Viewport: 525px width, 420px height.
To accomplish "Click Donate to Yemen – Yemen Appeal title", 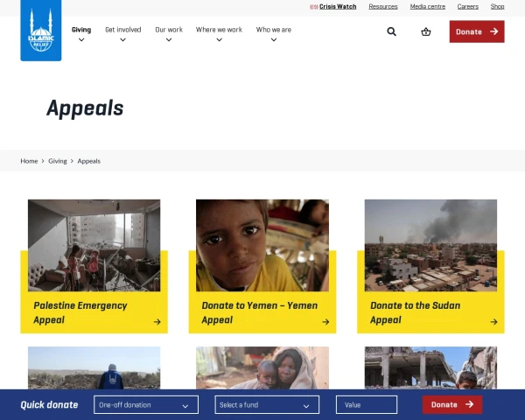I will point(260,312).
